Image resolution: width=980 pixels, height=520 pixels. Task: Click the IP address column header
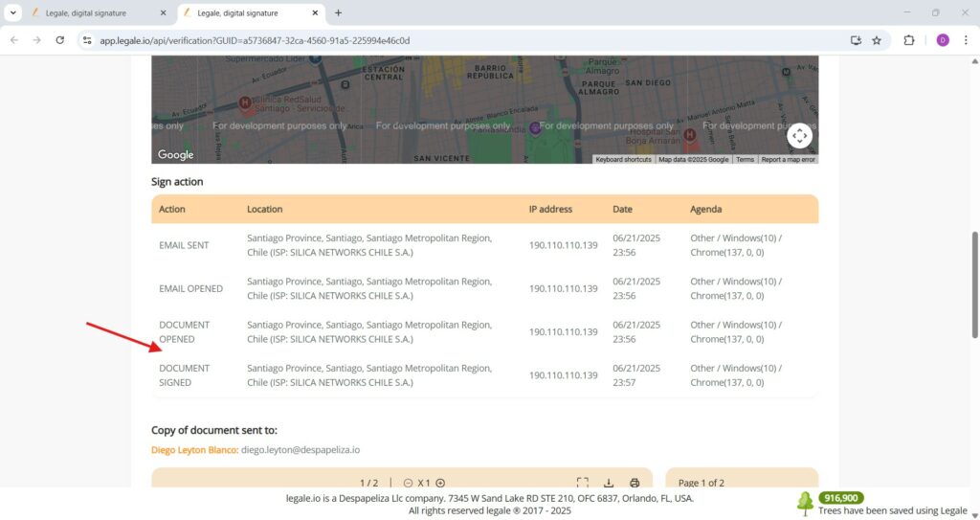tap(550, 209)
